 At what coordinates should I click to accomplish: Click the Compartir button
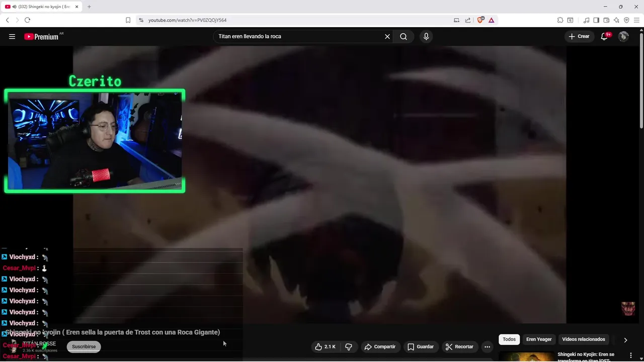point(380,346)
